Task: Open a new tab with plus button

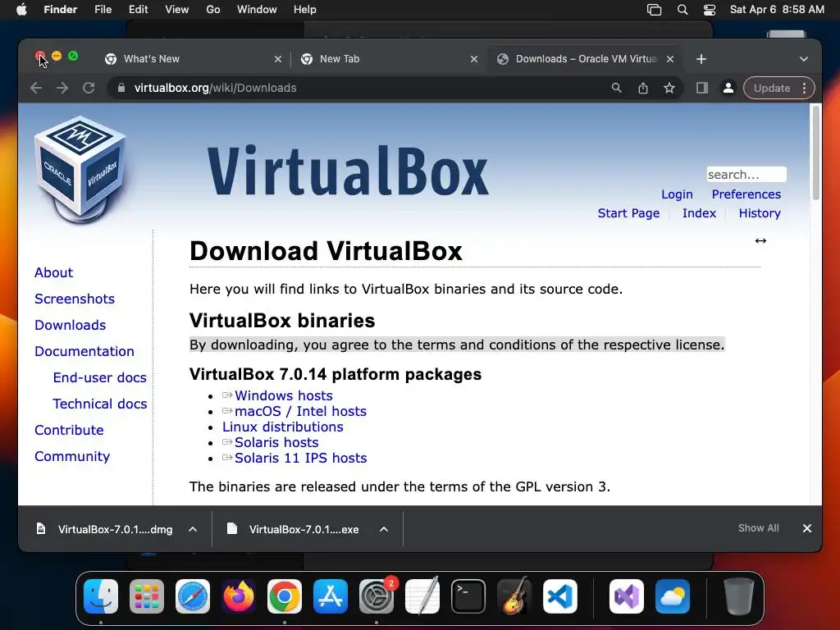Action: [x=701, y=59]
